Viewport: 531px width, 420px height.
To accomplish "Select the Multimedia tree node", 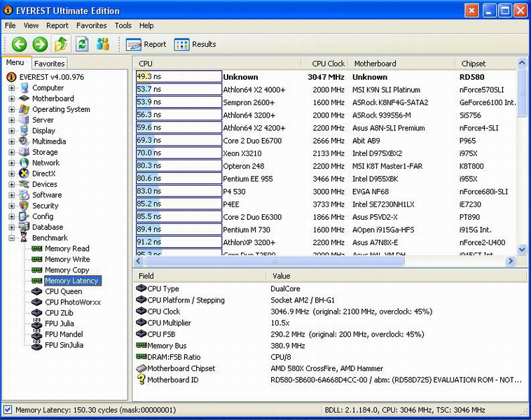I will pos(49,141).
